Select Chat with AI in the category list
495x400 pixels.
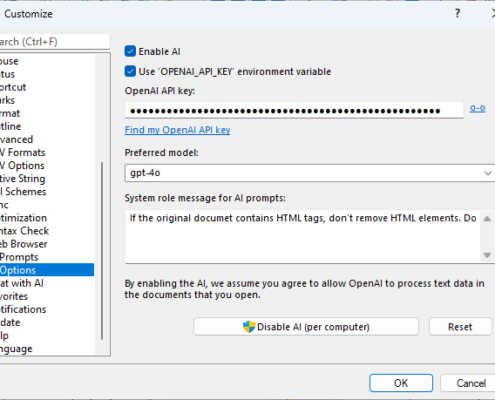tap(22, 283)
